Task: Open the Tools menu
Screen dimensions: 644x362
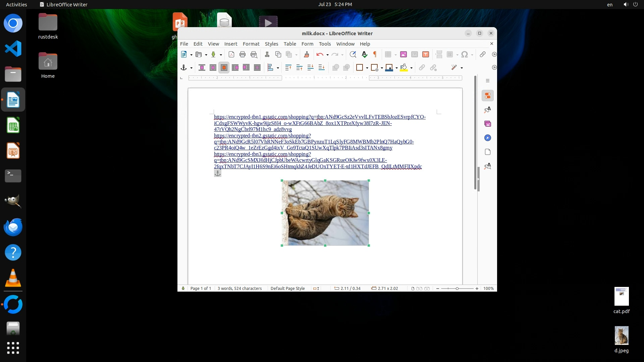Action: [324, 44]
